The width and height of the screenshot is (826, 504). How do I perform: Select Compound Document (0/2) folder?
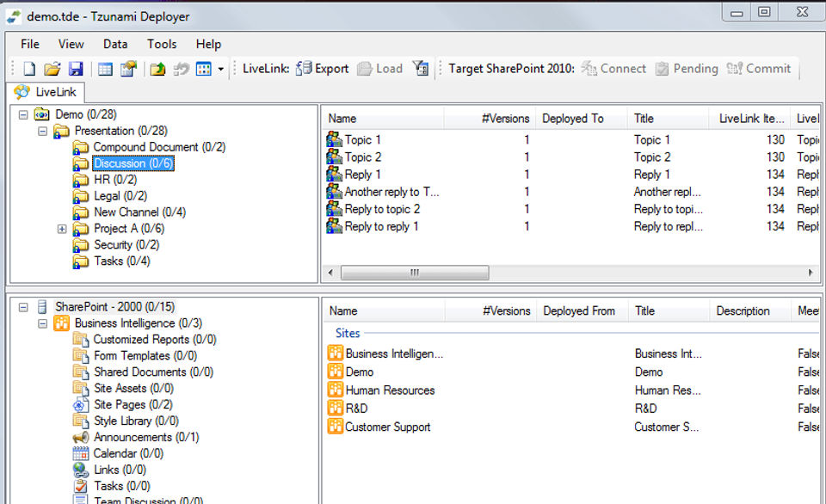[159, 147]
